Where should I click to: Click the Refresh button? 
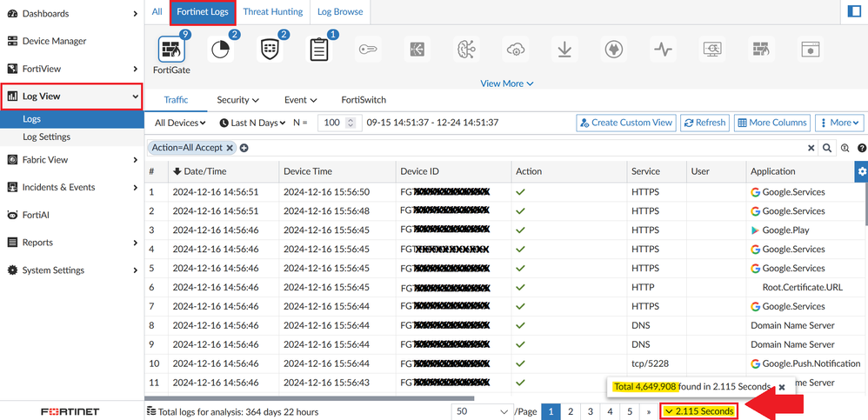704,123
